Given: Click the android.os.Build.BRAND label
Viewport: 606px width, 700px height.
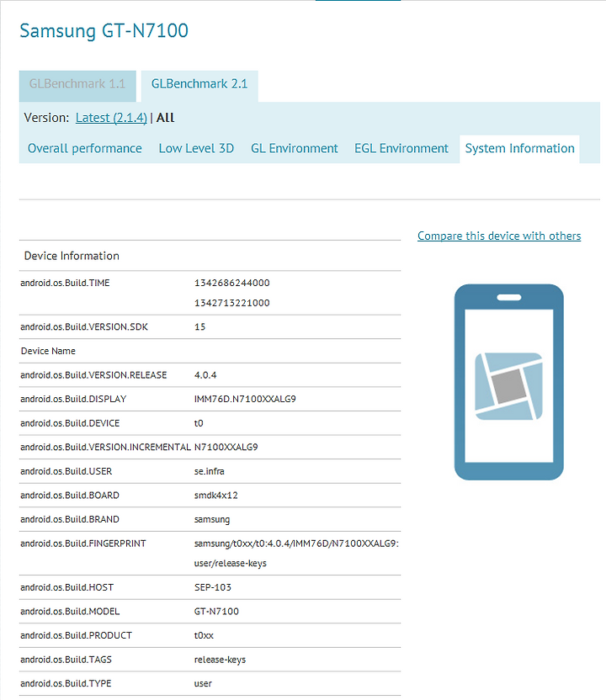Looking at the screenshot, I should point(70,520).
